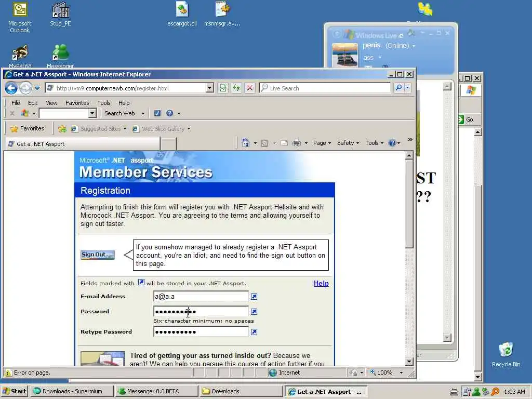Click the Search Web button

tap(119, 113)
